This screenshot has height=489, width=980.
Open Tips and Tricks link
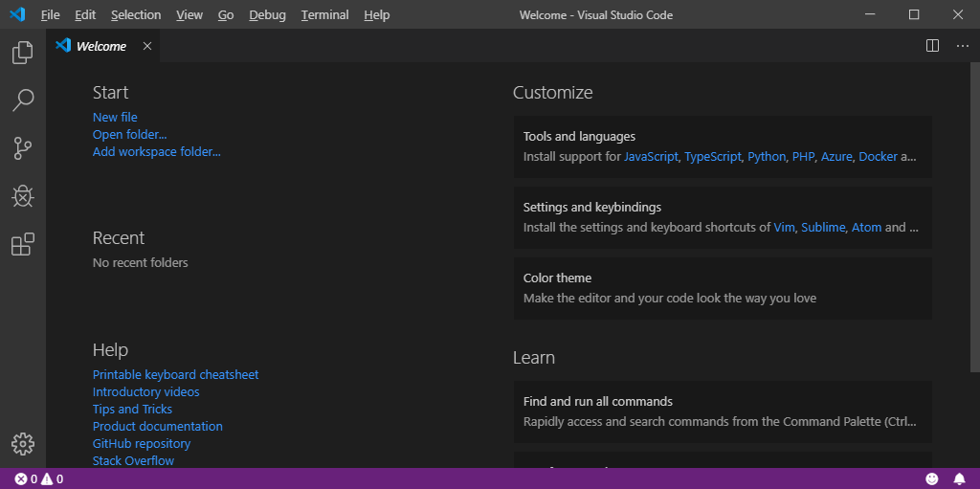(x=132, y=409)
